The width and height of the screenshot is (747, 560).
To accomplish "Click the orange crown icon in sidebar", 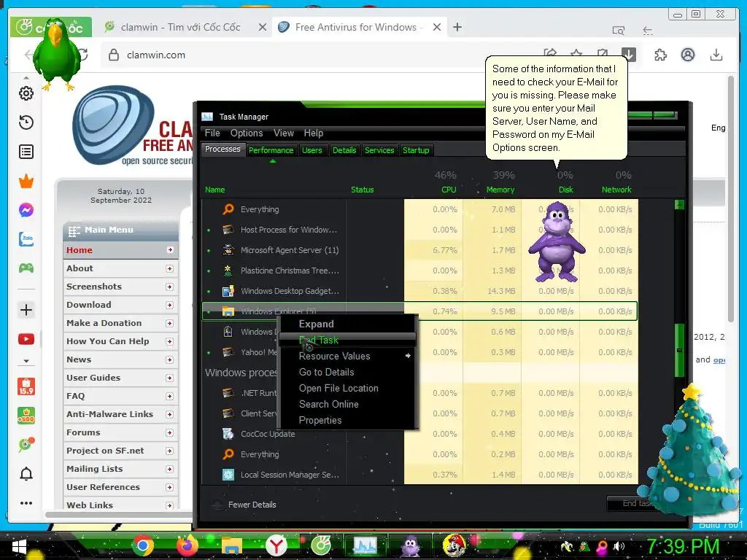I will (x=26, y=181).
